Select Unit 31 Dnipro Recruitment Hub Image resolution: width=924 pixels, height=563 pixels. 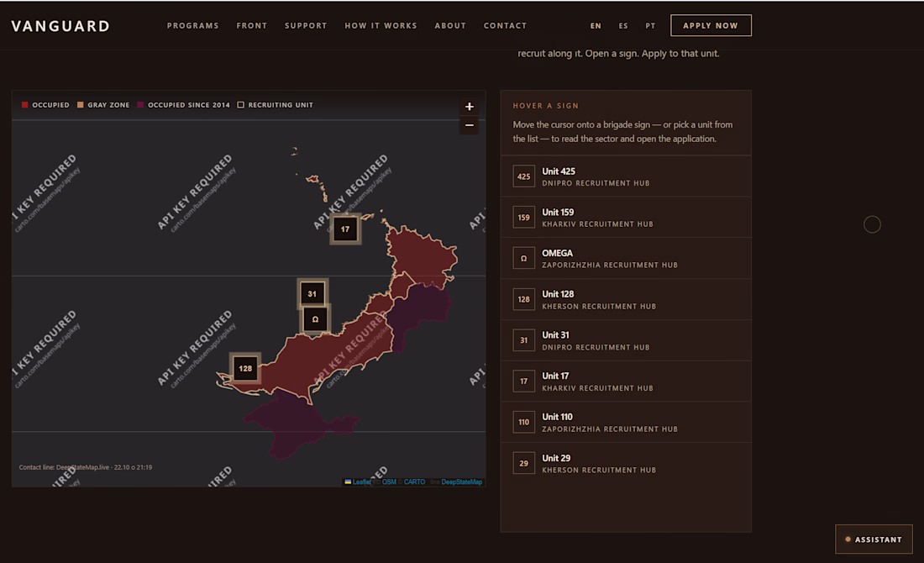pyautogui.click(x=626, y=340)
